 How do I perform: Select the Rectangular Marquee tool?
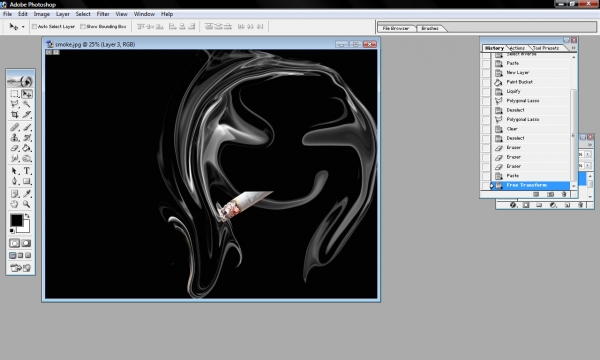click(x=15, y=94)
